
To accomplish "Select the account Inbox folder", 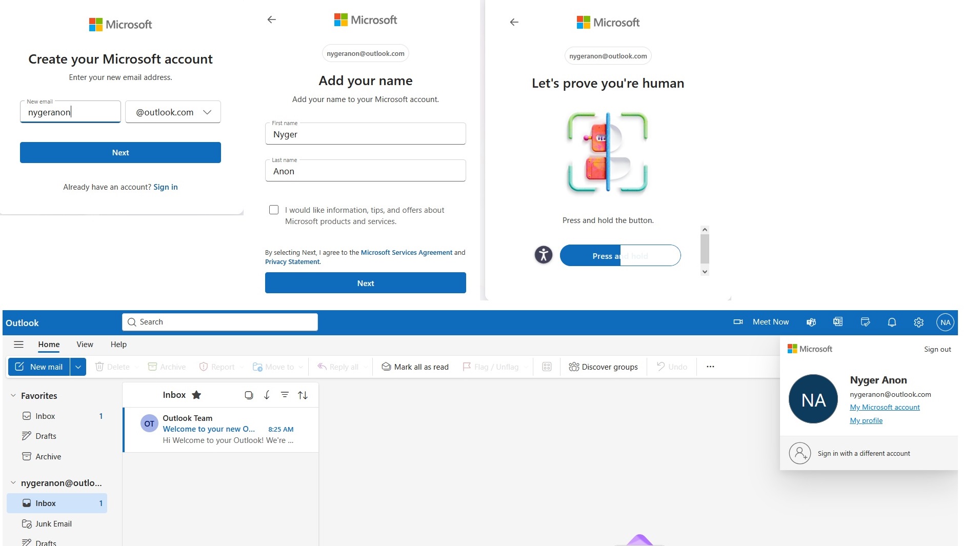I will click(57, 503).
